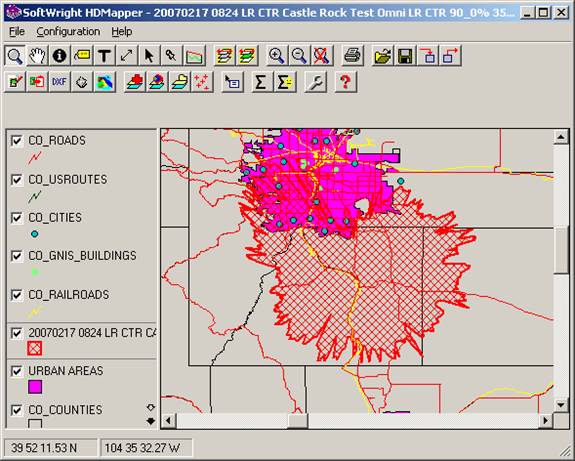Screen dimensions: 575x461
Task: Toggle the 20070217 0824 LR CTR layer checkbox
Action: point(17,333)
